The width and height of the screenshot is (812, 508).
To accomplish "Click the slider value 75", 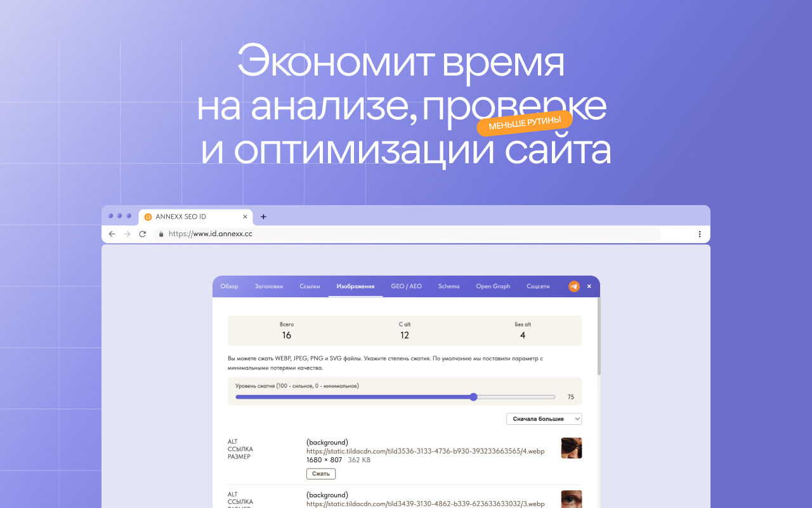I will point(570,397).
